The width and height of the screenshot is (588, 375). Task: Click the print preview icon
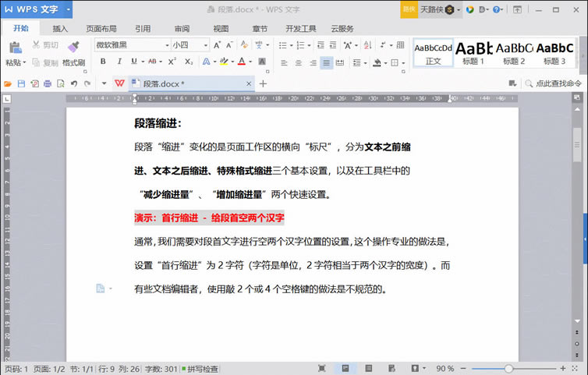point(60,83)
